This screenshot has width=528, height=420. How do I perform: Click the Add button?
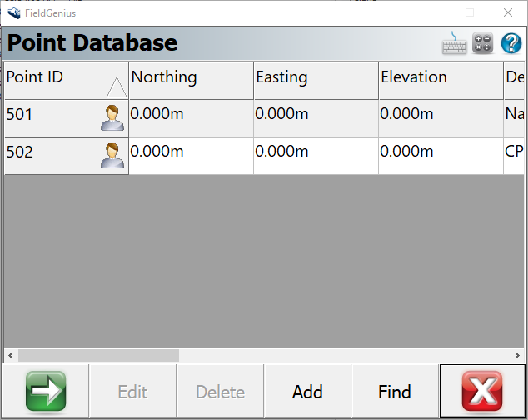point(307,392)
